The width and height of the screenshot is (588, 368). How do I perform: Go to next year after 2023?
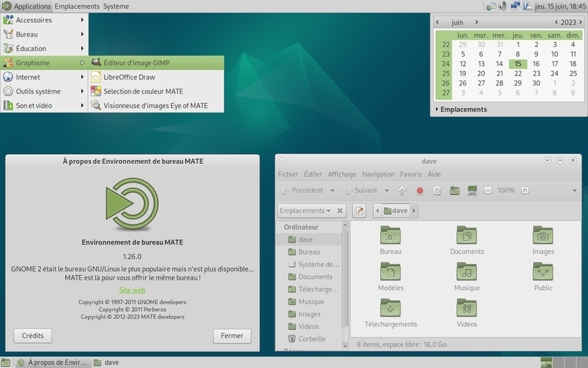click(581, 22)
